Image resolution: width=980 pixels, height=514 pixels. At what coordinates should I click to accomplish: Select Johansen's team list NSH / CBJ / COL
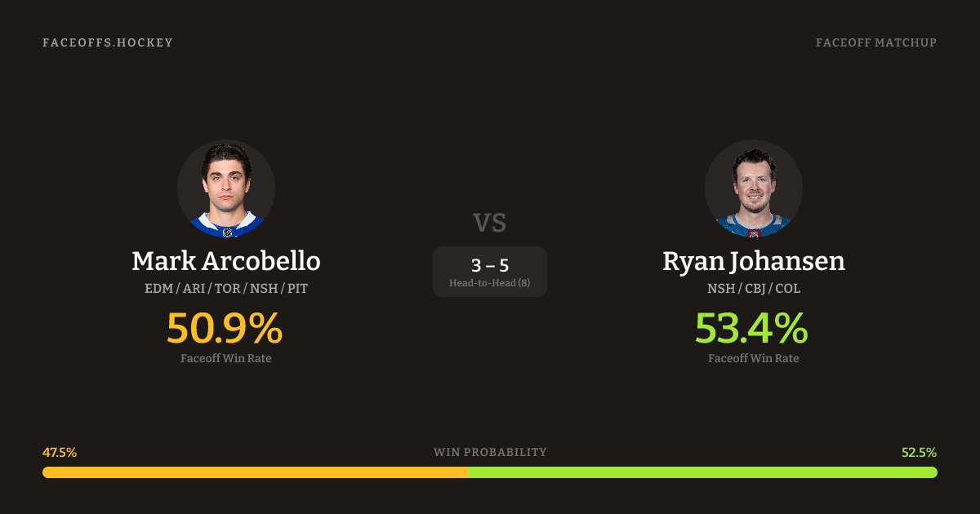click(754, 289)
